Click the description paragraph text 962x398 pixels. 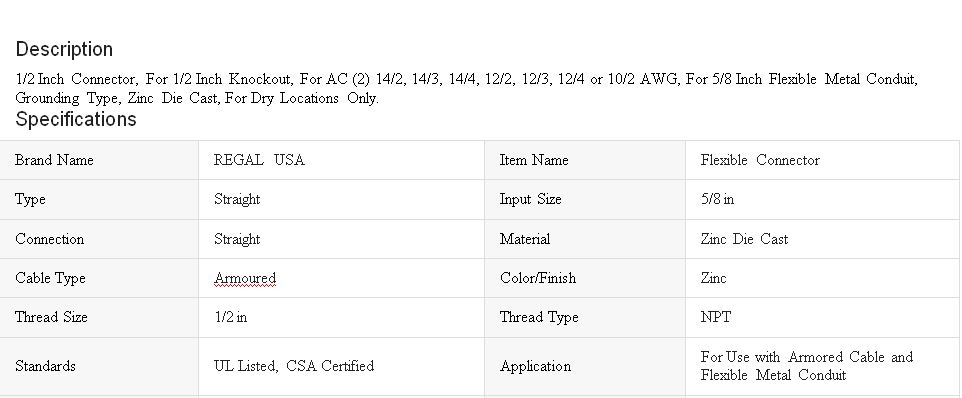(466, 88)
